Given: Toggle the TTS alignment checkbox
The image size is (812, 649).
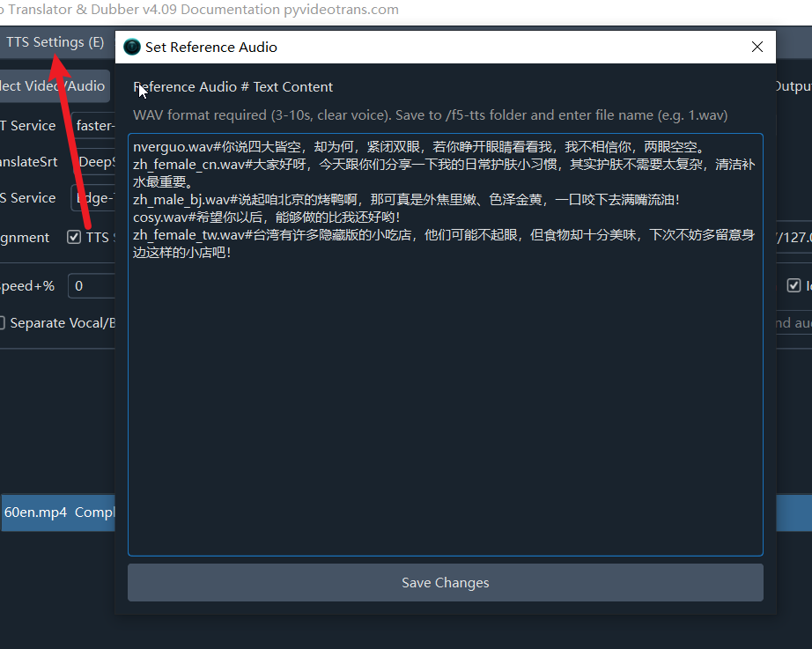Looking at the screenshot, I should point(74,237).
